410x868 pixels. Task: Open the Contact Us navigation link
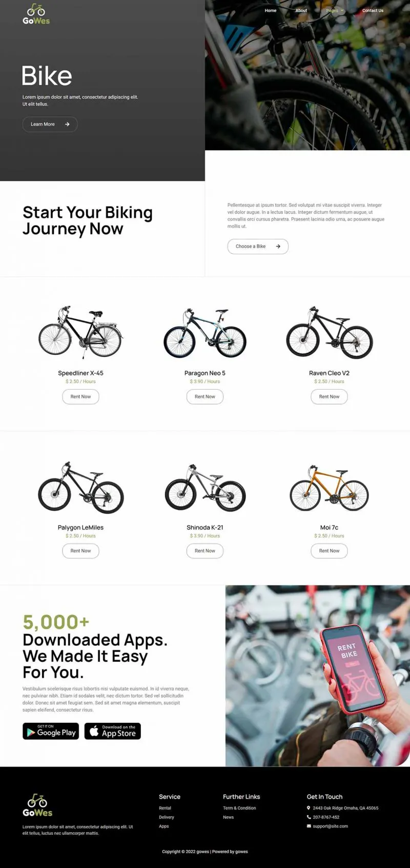point(373,10)
